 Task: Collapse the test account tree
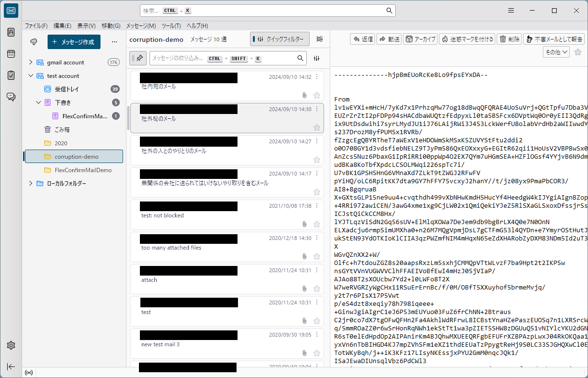tap(31, 76)
